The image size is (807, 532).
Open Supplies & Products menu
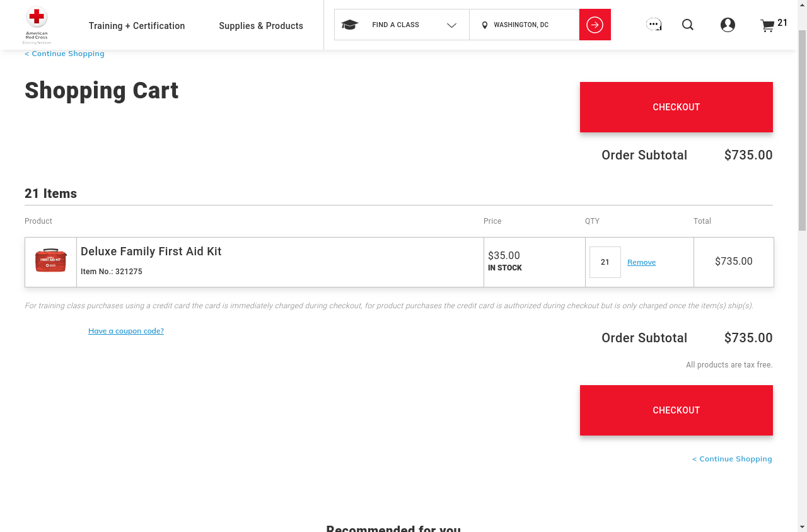(x=261, y=26)
